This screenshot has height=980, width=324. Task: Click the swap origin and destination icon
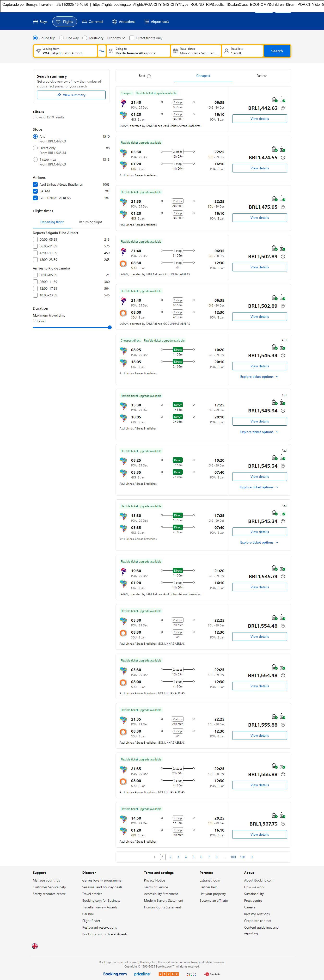click(x=102, y=51)
